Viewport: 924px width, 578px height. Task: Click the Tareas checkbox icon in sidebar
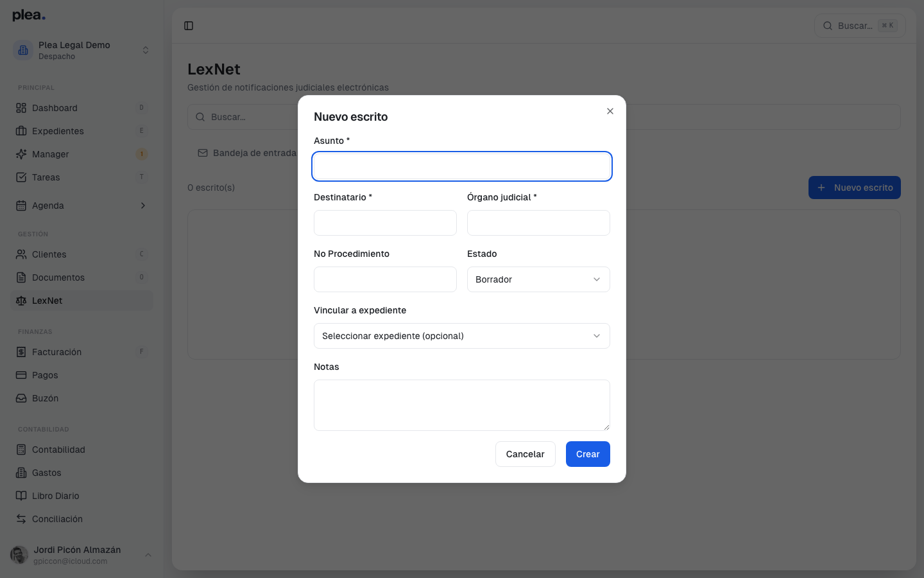(x=21, y=177)
